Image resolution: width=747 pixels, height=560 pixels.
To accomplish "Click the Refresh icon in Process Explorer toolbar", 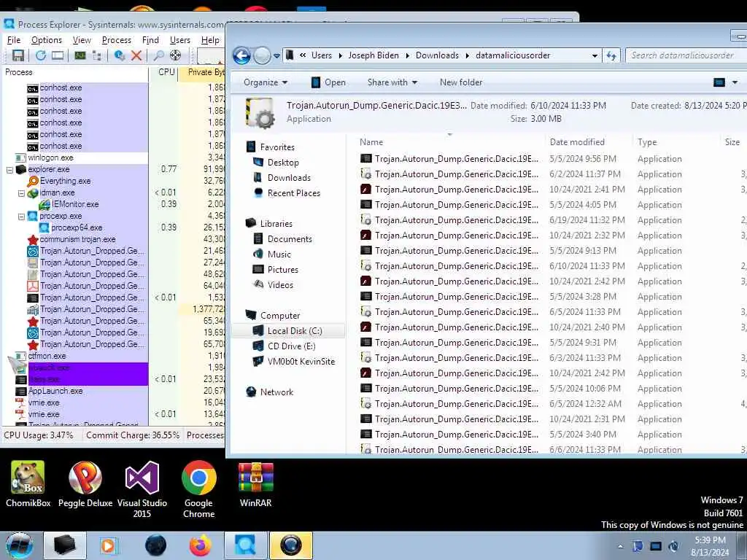I will [x=41, y=55].
